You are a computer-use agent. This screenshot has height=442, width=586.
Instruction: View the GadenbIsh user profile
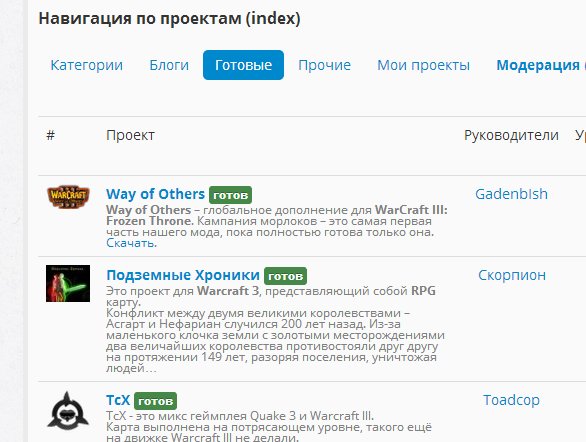(x=511, y=194)
